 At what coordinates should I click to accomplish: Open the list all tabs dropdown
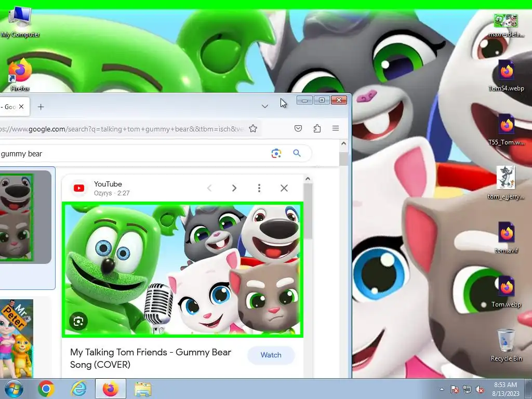pyautogui.click(x=265, y=107)
